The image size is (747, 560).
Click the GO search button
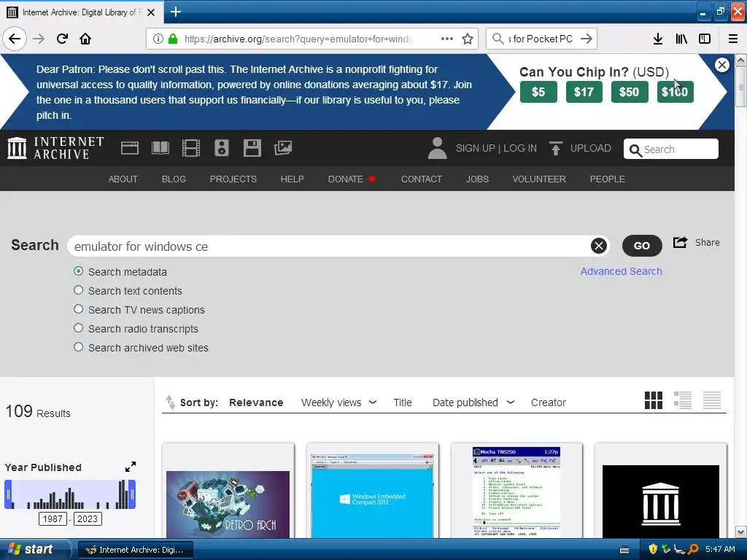coord(642,246)
